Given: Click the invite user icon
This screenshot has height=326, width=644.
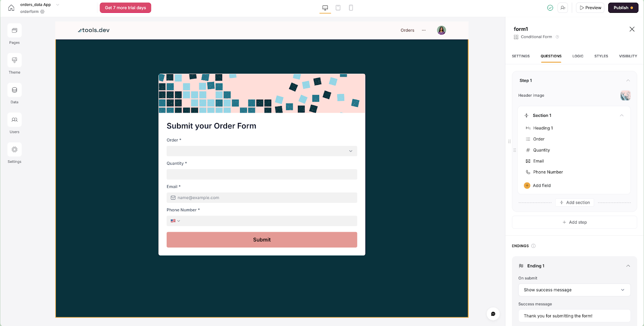Looking at the screenshot, I should [x=563, y=8].
